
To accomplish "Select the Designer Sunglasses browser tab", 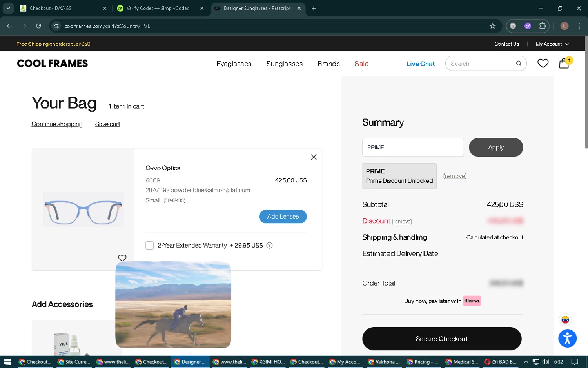I will point(258,8).
